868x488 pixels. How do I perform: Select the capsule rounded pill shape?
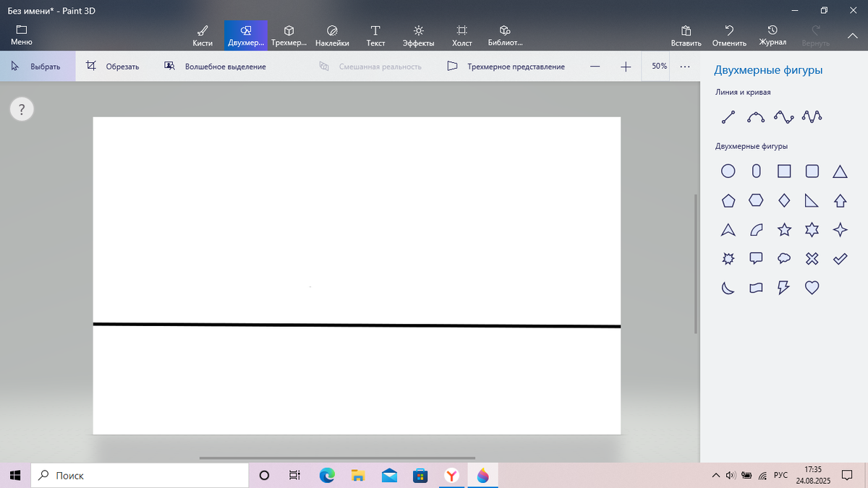(757, 171)
